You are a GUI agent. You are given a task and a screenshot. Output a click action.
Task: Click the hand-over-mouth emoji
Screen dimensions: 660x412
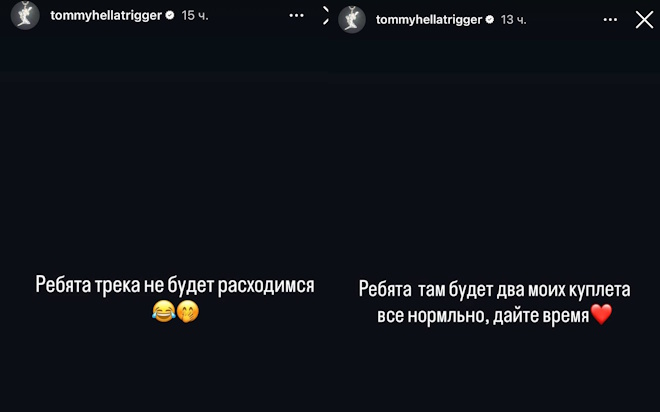[x=187, y=312]
